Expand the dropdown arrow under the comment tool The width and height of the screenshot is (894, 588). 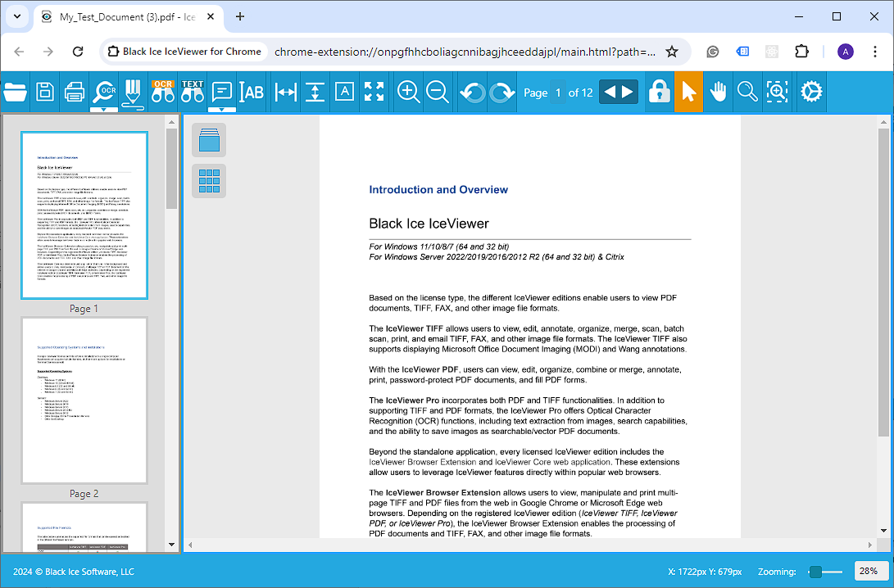pyautogui.click(x=222, y=109)
